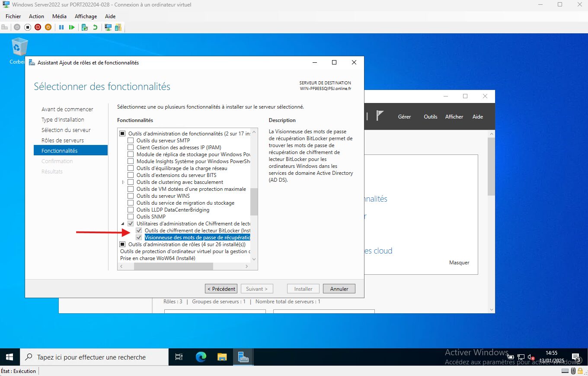
Task: Select Outils de VM dotées d'une protection maximale
Action: click(x=191, y=189)
